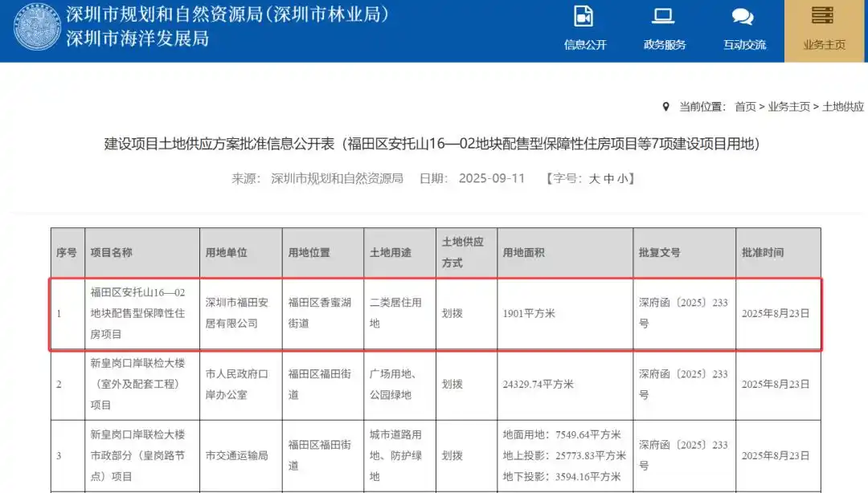Screen dimensions: 868x493
Task: Open the 首页 breadcrumb link
Action: (746, 105)
